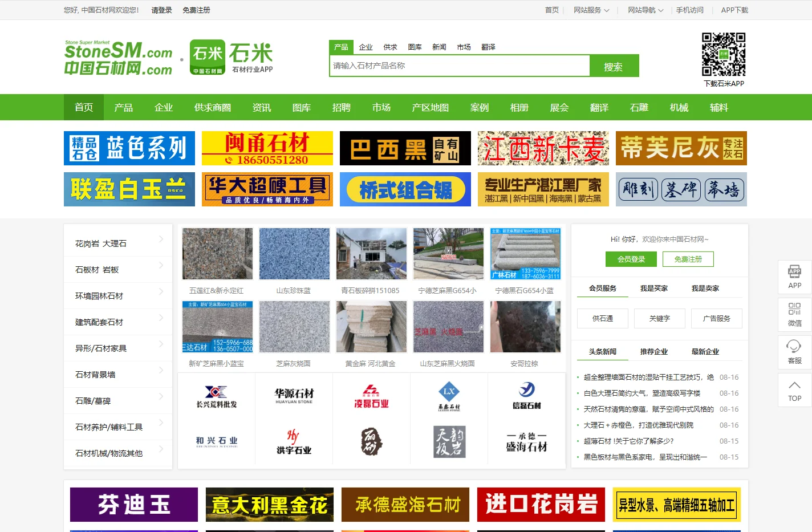The width and height of the screenshot is (812, 532).
Task: Open 承德盛海石材 company logo
Action: click(526, 442)
